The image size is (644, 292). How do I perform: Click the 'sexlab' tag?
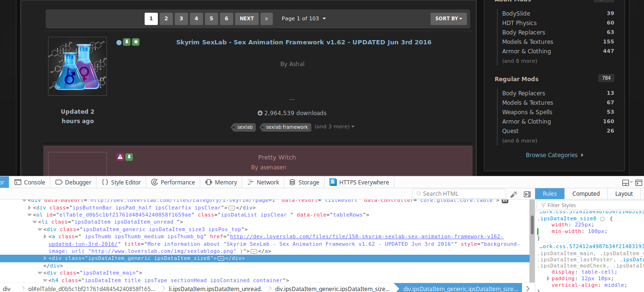point(245,127)
